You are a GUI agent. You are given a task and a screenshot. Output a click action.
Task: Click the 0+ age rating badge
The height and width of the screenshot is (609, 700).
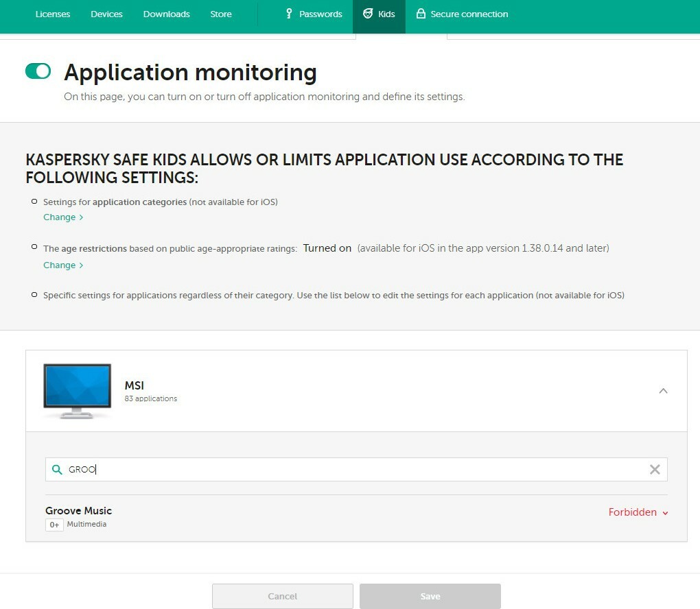54,525
